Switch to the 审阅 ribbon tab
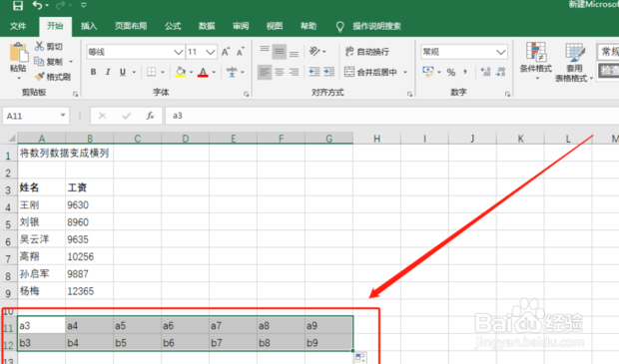619x364 pixels. (x=241, y=26)
